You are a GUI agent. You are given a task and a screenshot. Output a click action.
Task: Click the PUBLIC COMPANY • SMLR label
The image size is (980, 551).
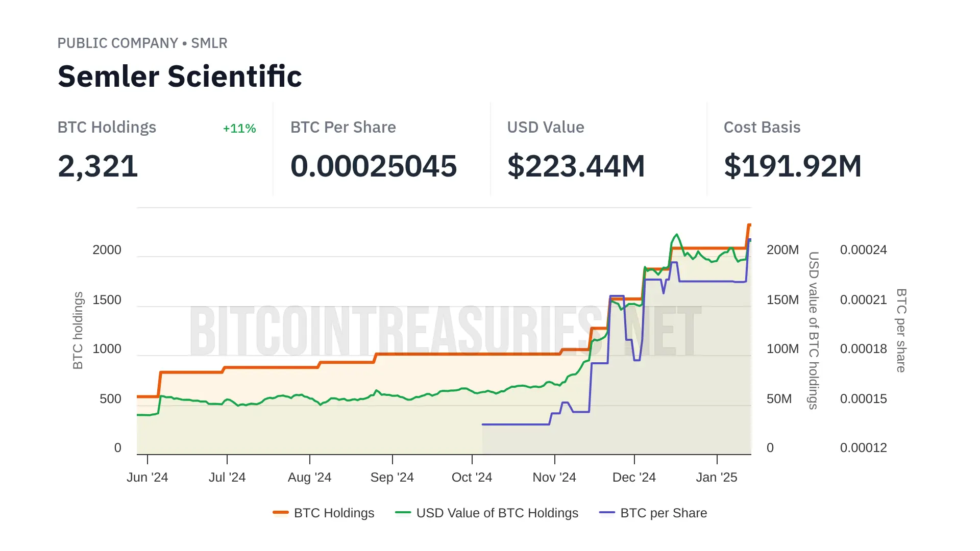coord(142,43)
